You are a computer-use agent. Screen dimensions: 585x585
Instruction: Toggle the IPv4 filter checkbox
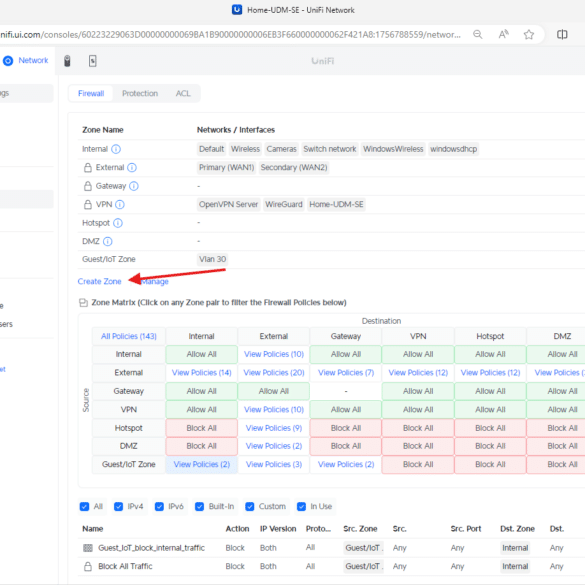click(119, 506)
